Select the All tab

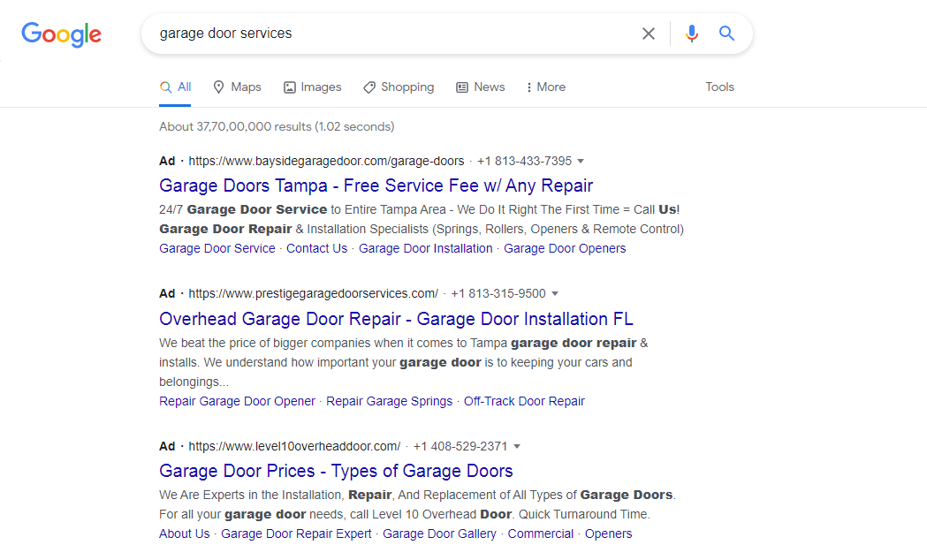click(175, 87)
